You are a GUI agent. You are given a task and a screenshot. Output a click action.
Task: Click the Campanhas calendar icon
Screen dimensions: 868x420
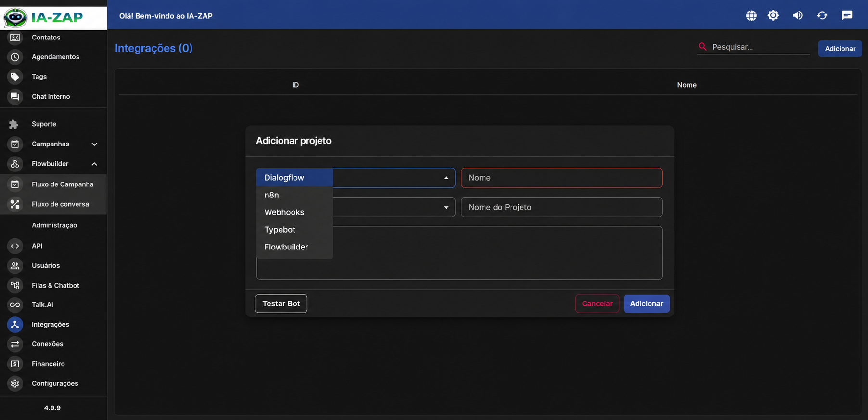(x=15, y=144)
